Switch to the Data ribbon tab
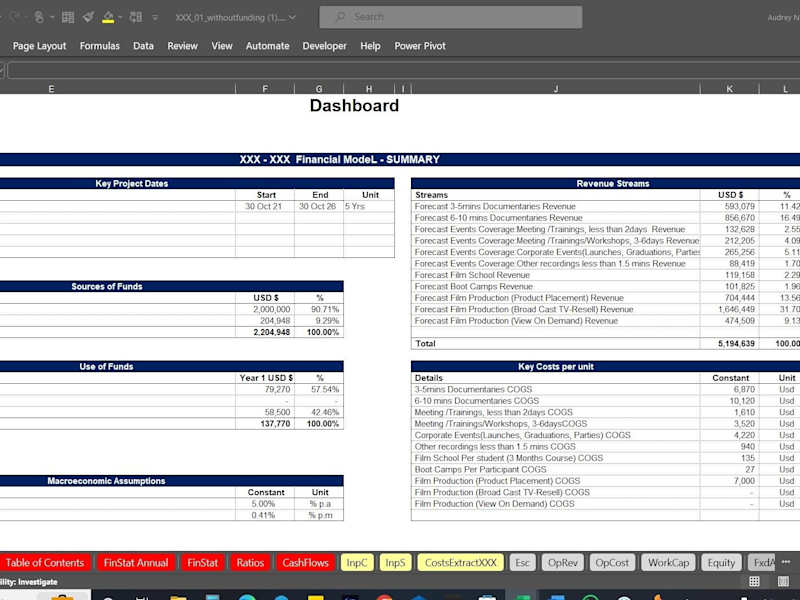800x600 pixels. (x=143, y=46)
